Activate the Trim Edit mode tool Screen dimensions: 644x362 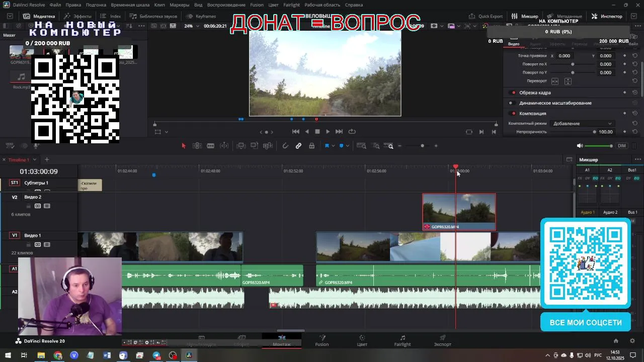(197, 146)
